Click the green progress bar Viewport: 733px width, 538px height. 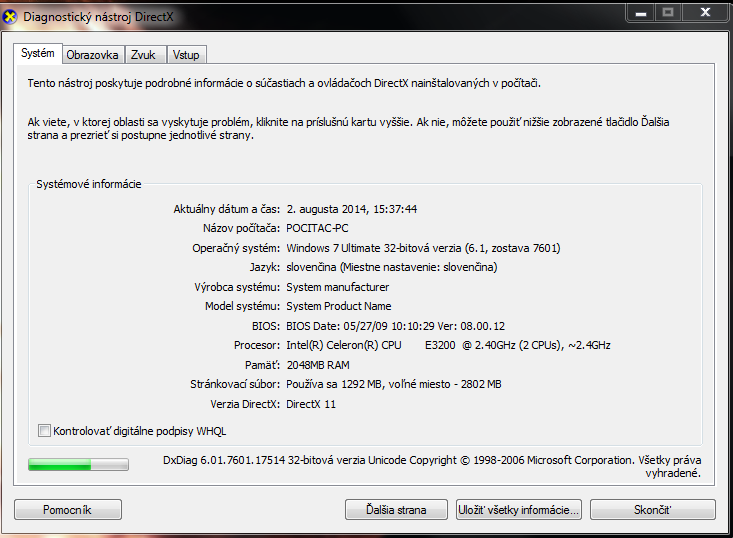[x=78, y=464]
